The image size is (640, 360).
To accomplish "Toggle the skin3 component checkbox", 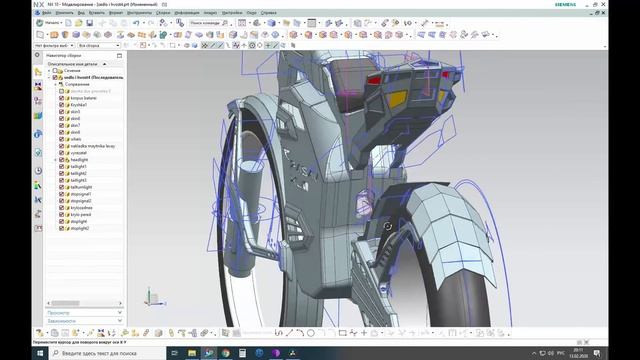I will click(x=62, y=112).
